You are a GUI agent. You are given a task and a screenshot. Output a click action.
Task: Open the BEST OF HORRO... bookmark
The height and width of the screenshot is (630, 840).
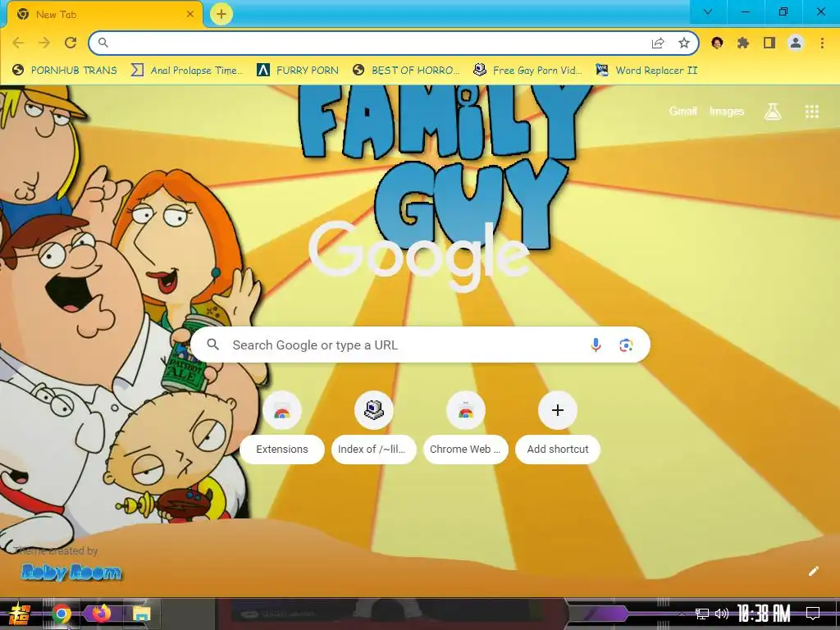click(406, 71)
